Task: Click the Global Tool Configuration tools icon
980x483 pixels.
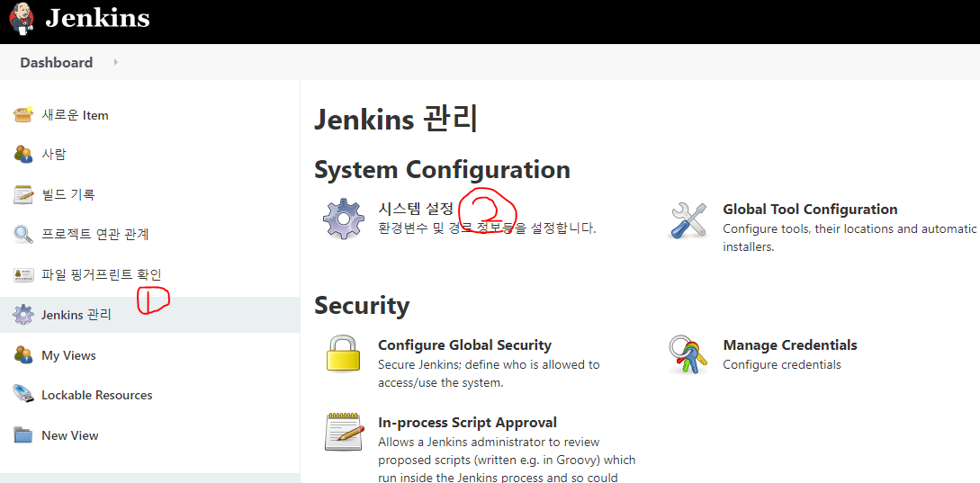Action: click(x=688, y=220)
